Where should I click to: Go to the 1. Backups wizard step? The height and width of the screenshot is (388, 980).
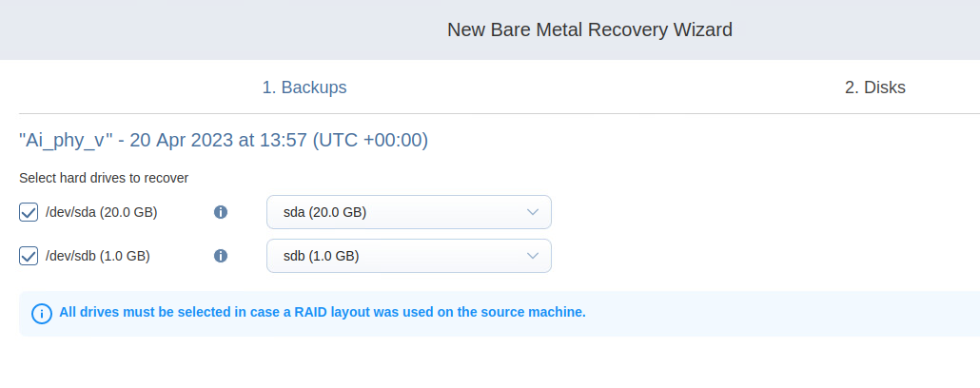[304, 87]
